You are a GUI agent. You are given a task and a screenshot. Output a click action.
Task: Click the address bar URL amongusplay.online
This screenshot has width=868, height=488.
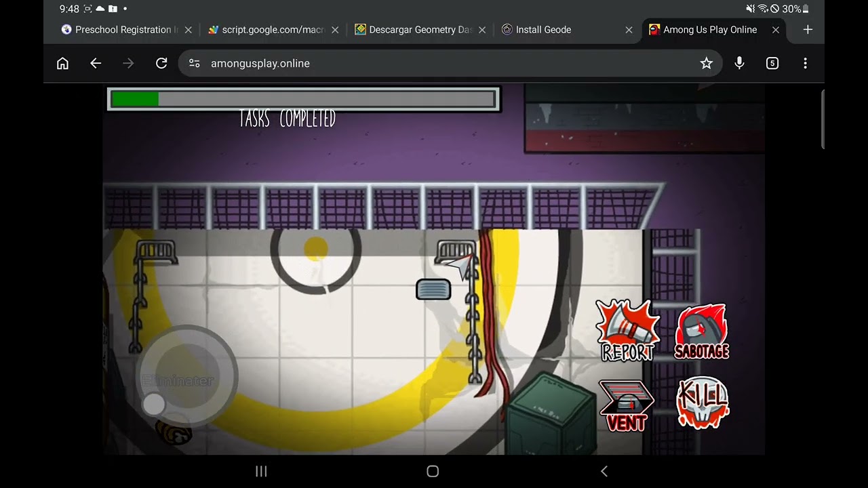click(260, 63)
